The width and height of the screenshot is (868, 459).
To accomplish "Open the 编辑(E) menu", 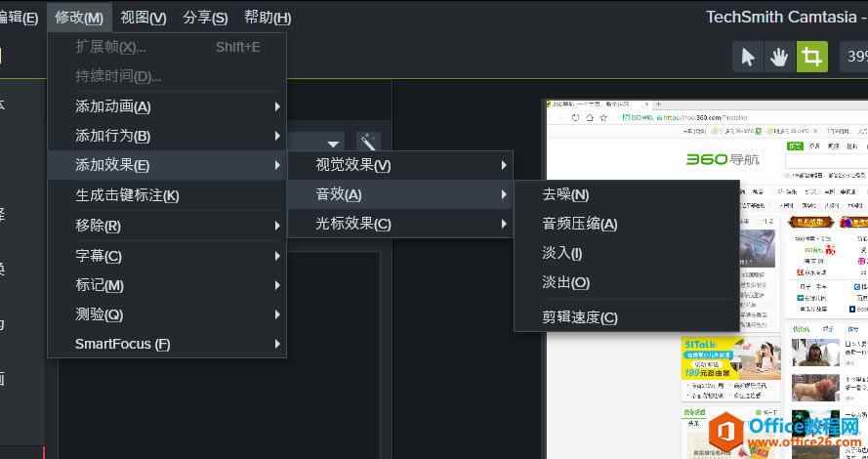I will (19, 18).
